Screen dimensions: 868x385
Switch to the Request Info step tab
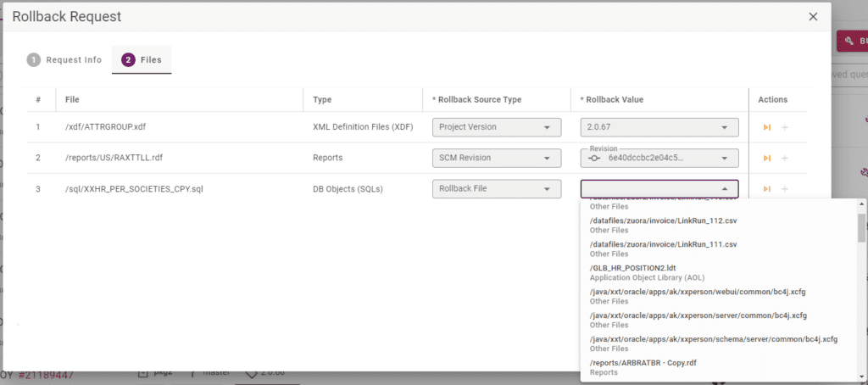[x=64, y=60]
